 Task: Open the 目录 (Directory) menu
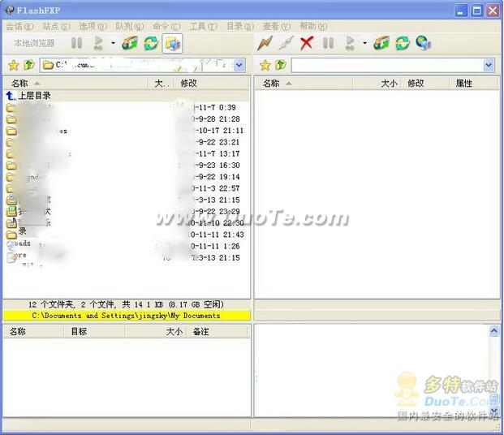(x=240, y=26)
